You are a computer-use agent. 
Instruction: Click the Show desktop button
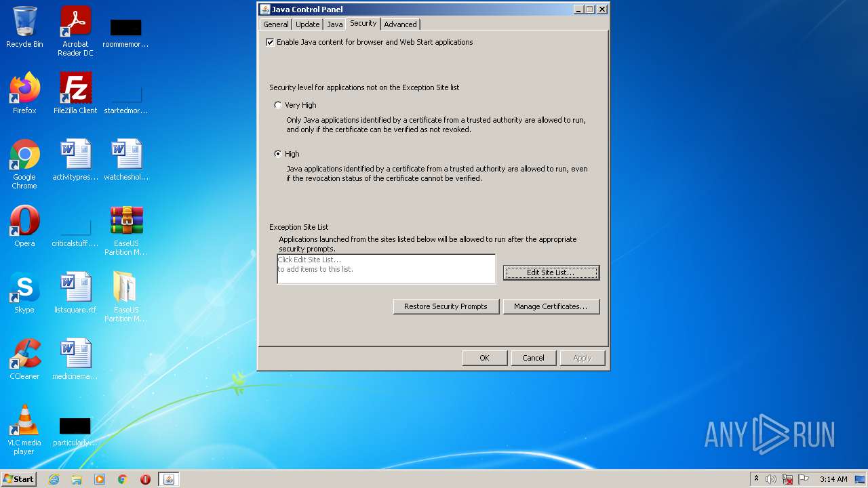pyautogui.click(x=861, y=479)
